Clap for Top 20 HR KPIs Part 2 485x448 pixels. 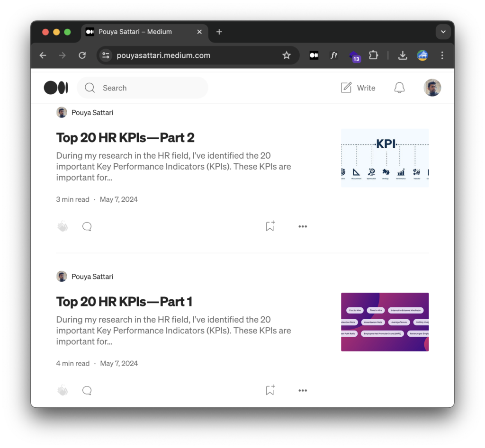pos(63,226)
